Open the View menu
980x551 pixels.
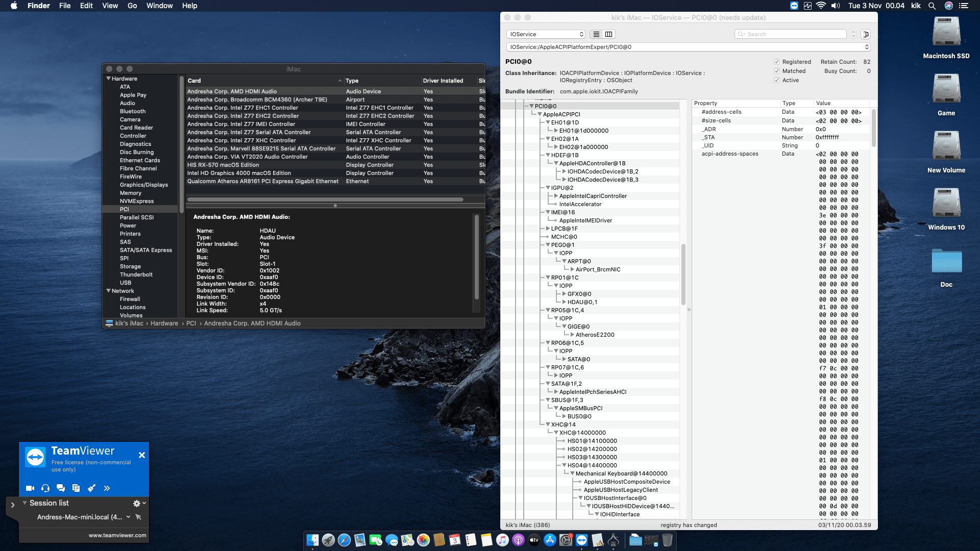click(110, 6)
